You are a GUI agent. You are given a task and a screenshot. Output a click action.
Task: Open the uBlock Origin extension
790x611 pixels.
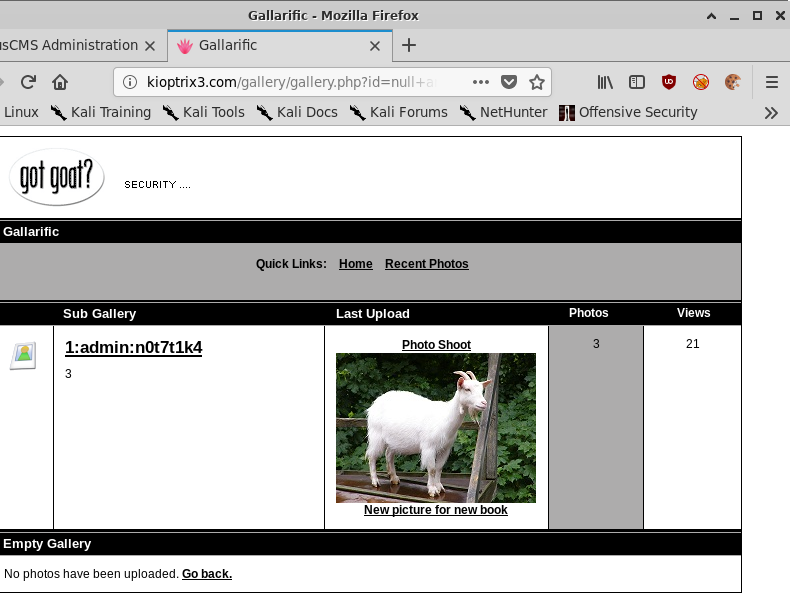point(669,82)
